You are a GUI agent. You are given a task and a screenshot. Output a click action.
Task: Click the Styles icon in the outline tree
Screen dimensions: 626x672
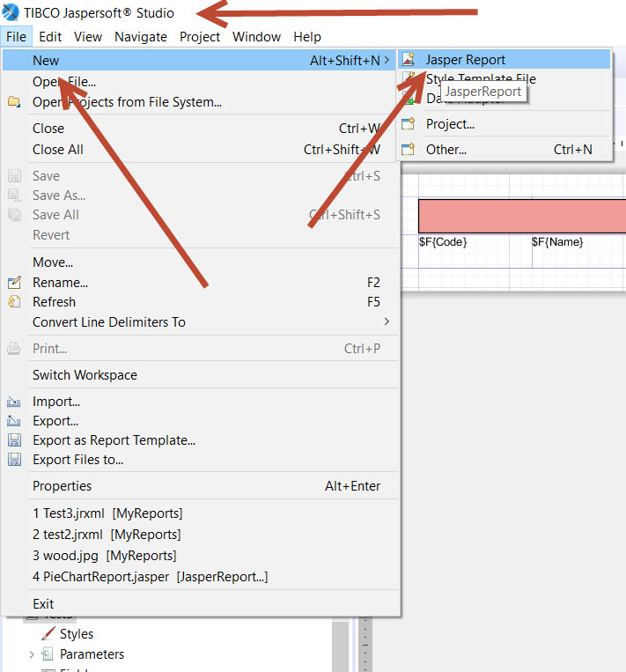(48, 634)
